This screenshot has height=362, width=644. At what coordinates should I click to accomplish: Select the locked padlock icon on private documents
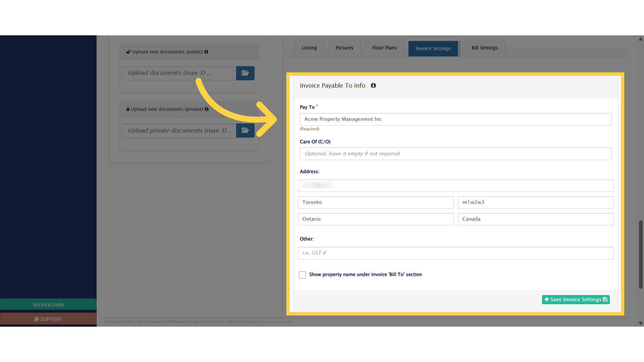pyautogui.click(x=127, y=109)
